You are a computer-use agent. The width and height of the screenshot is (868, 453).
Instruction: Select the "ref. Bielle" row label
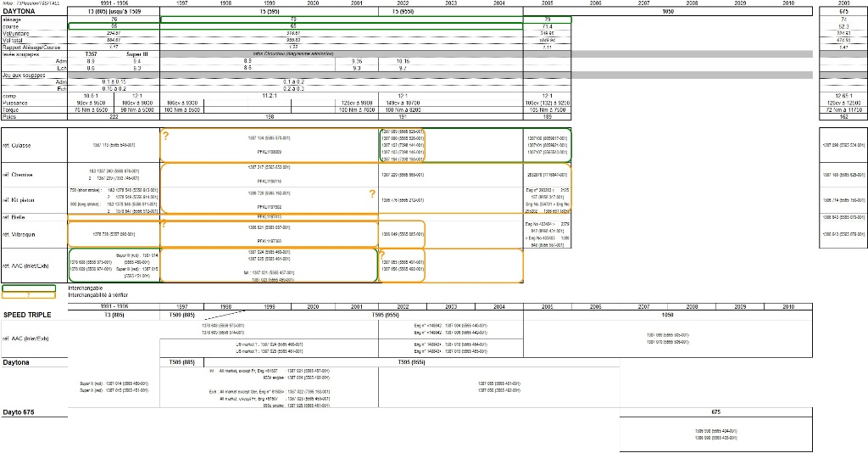coord(15,217)
